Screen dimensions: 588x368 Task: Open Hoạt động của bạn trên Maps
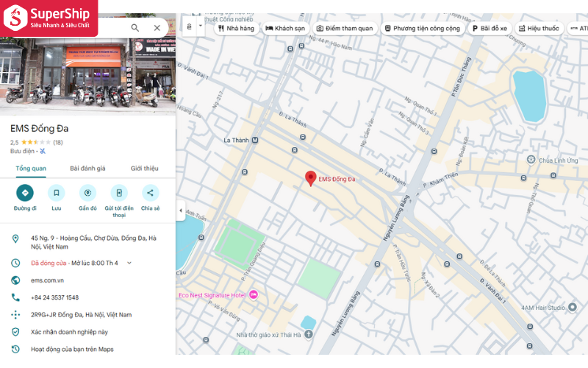click(x=72, y=349)
